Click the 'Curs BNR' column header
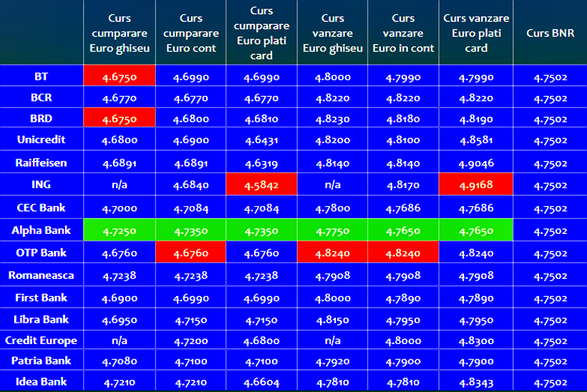Image resolution: width=587 pixels, height=392 pixels. pyautogui.click(x=550, y=34)
